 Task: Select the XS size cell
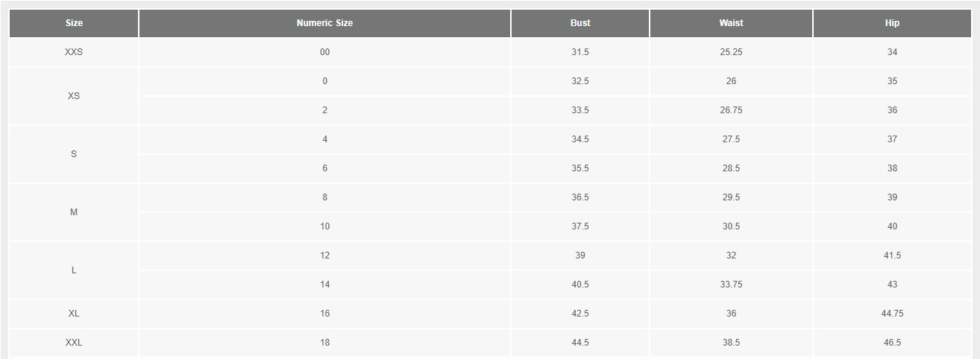(74, 96)
